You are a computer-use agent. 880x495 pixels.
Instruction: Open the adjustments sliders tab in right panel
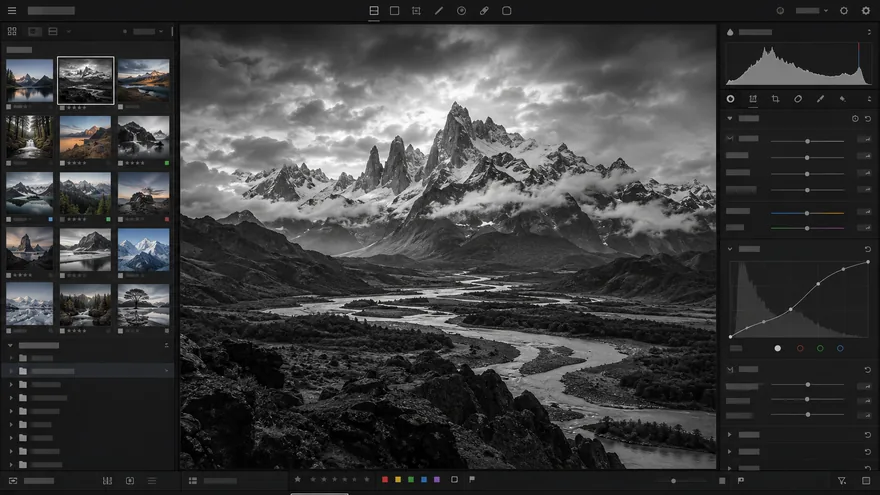(x=753, y=99)
